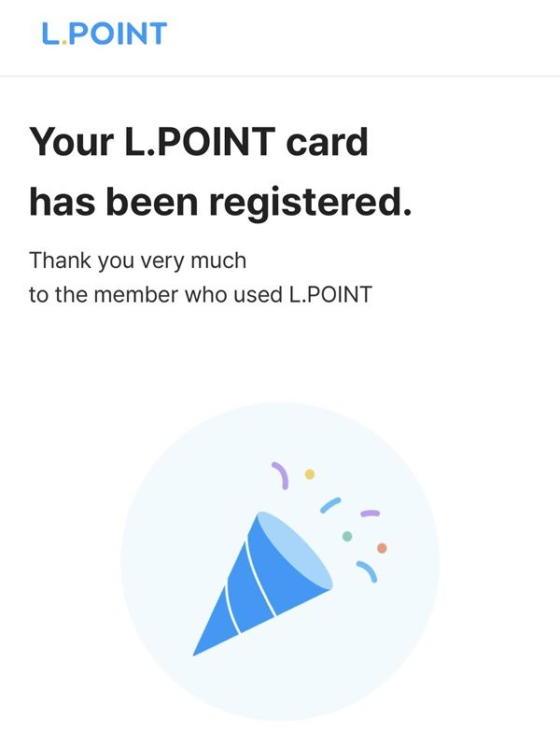This screenshot has height=747, width=560.
Task: Click the blue curved confetti above the popper
Action: (x=331, y=504)
